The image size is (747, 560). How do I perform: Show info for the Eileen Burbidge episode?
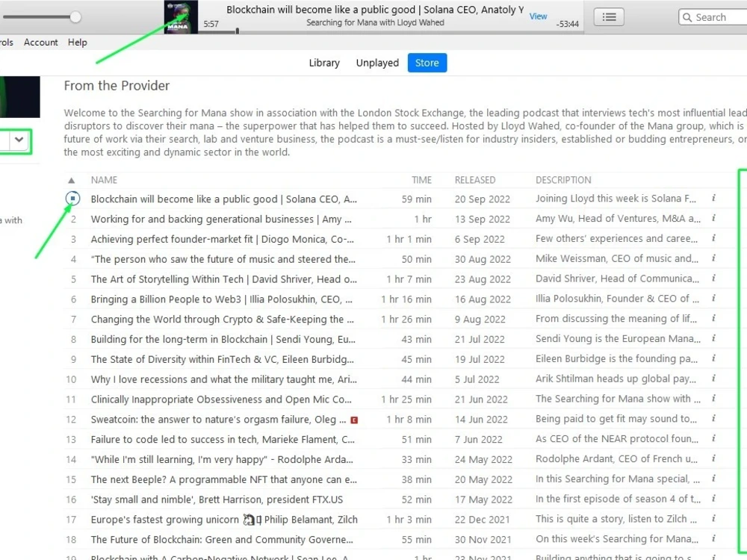pyautogui.click(x=713, y=358)
